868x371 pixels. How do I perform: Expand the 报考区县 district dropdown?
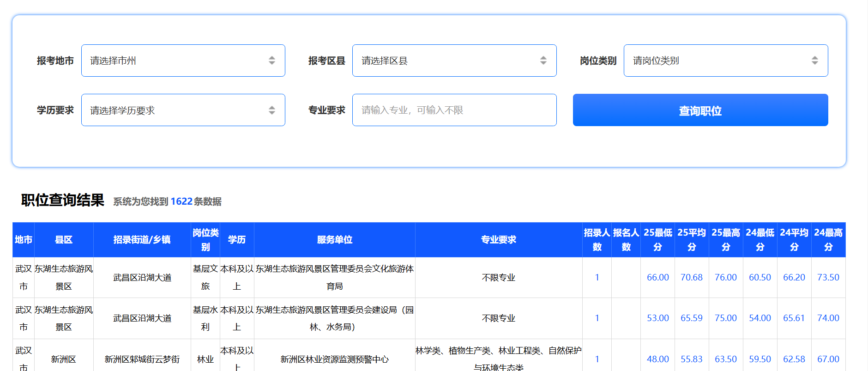coord(454,61)
